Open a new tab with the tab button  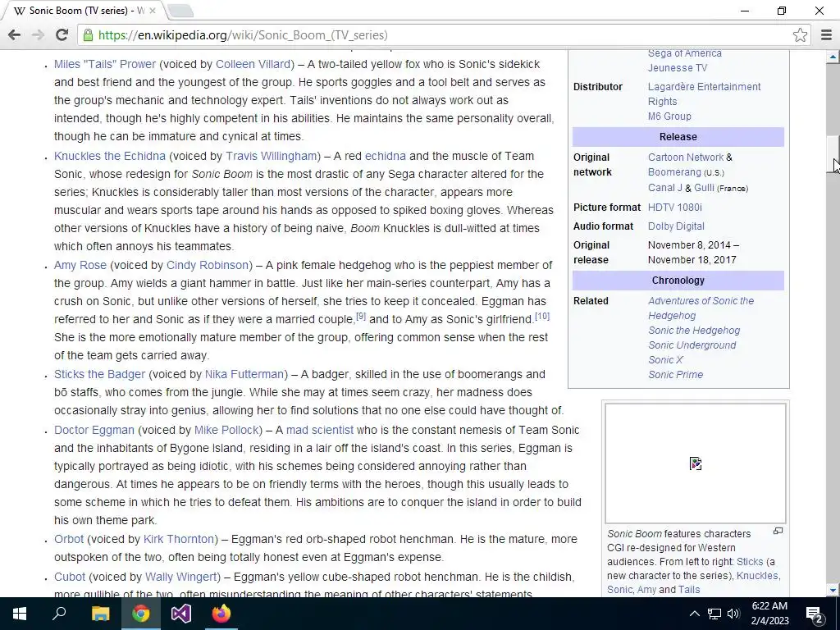180,11
